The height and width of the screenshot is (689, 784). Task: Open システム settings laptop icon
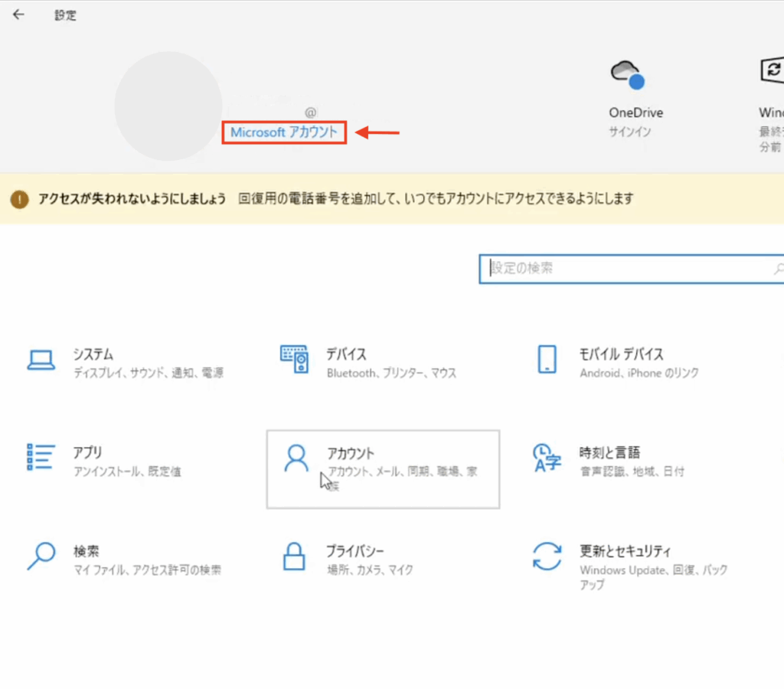pyautogui.click(x=41, y=360)
